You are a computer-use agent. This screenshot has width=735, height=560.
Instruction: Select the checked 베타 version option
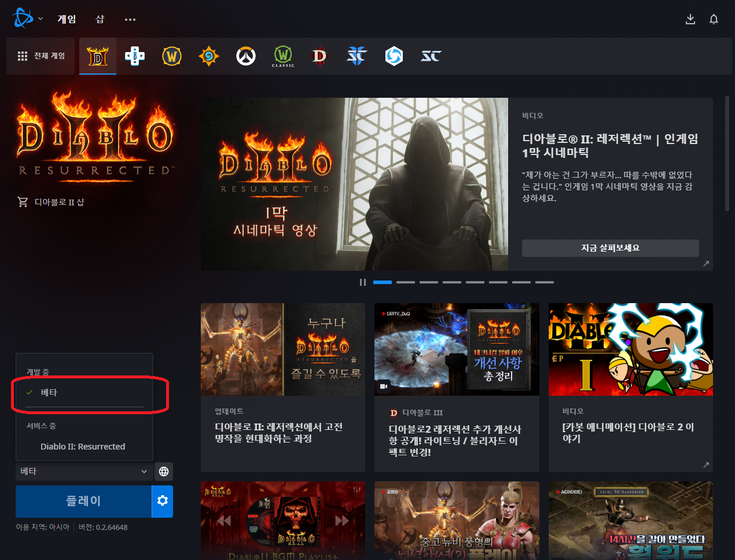(x=84, y=393)
